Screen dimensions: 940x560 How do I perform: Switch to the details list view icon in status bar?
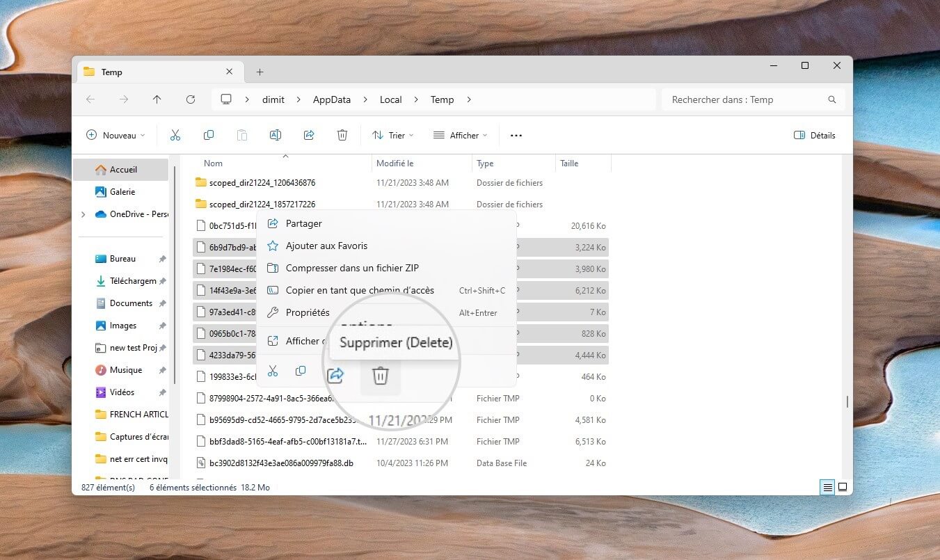(827, 488)
